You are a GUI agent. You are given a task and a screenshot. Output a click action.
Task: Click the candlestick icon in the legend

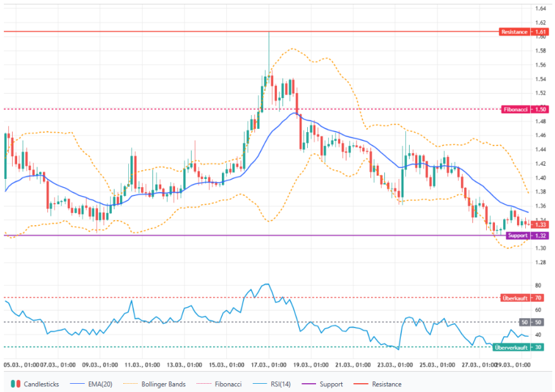tap(16, 384)
